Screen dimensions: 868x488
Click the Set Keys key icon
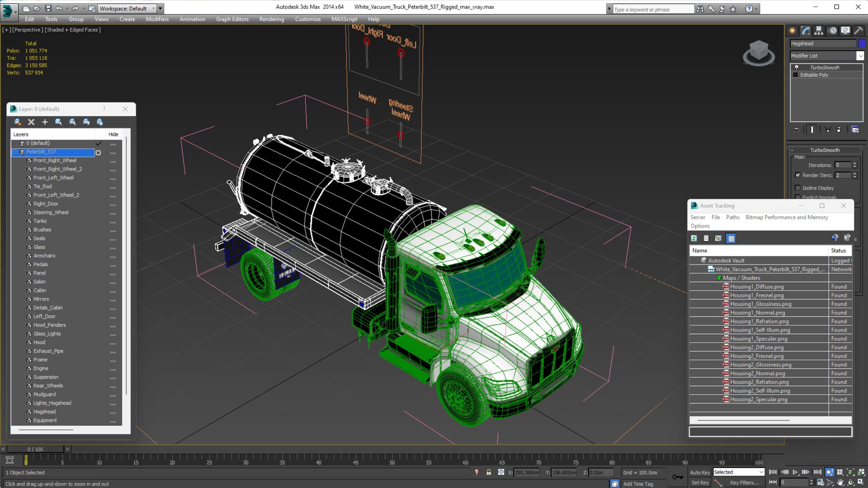pos(678,477)
